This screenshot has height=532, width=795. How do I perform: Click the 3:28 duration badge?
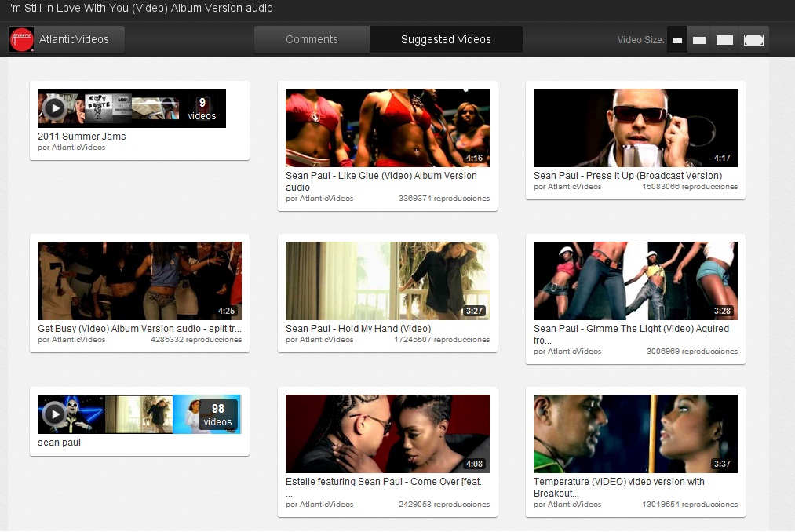click(x=722, y=312)
